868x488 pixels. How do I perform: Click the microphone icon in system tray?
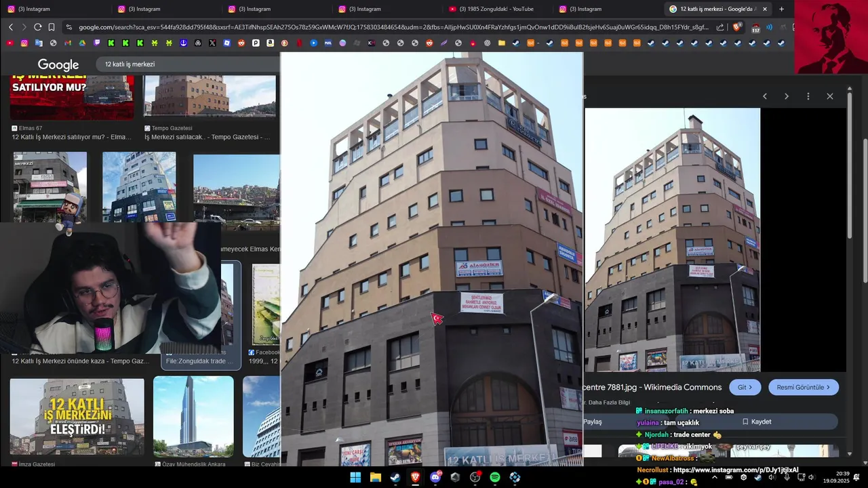[787, 477]
